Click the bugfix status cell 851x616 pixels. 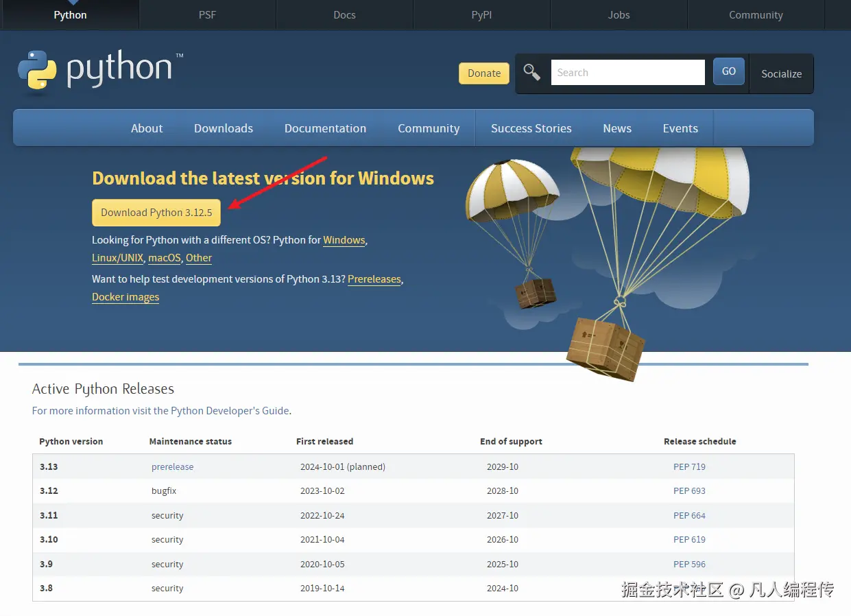click(164, 490)
